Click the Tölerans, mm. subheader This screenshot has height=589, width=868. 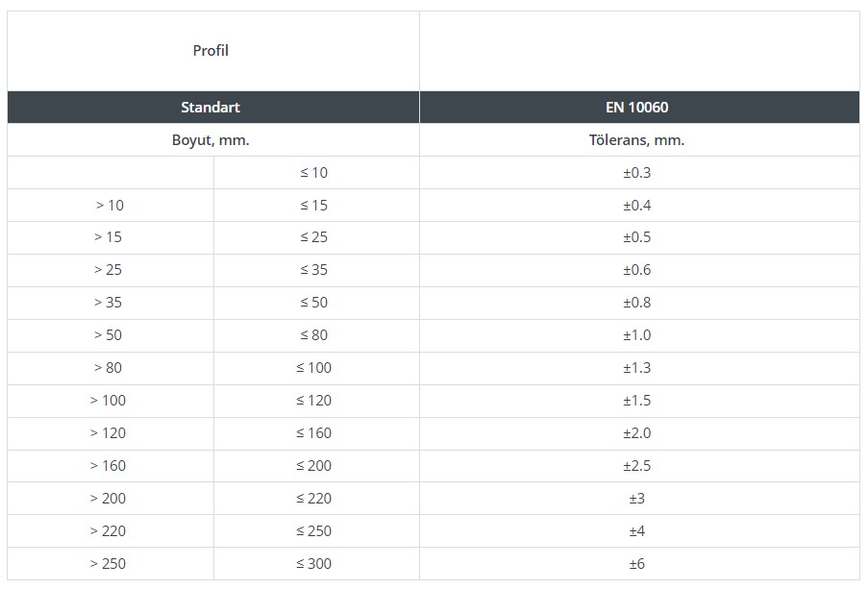[637, 140]
